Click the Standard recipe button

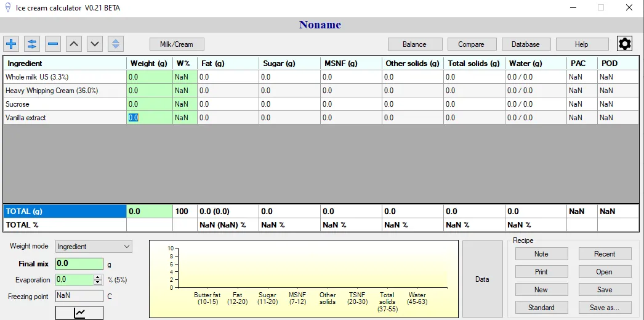[541, 307]
